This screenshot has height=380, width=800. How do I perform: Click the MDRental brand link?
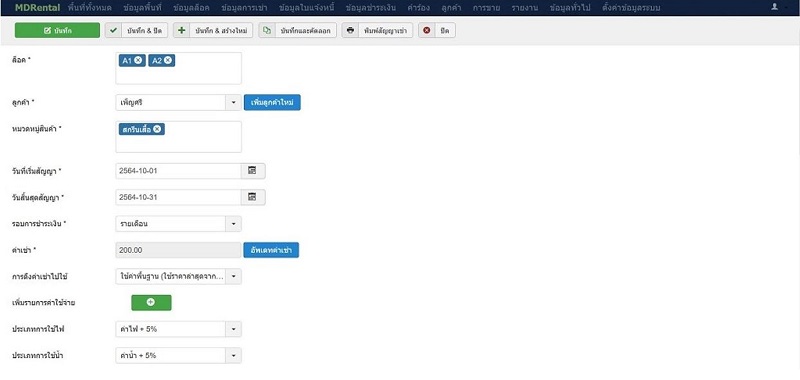37,8
